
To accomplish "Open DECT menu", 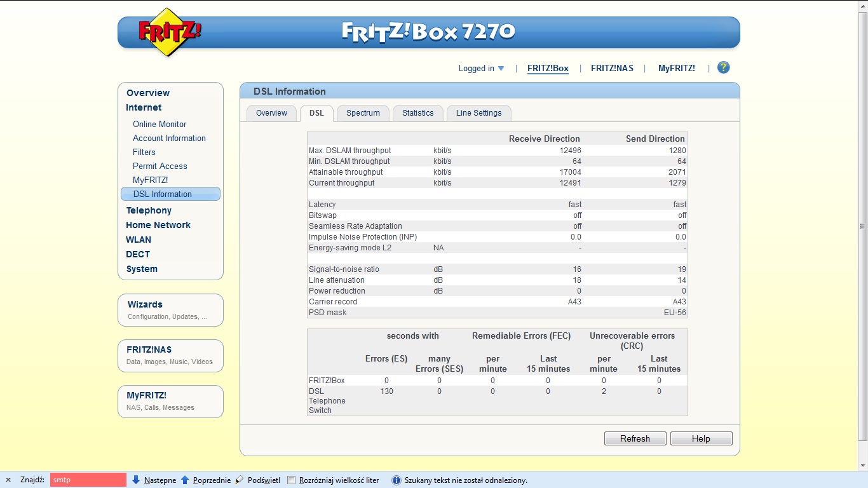I will 138,254.
